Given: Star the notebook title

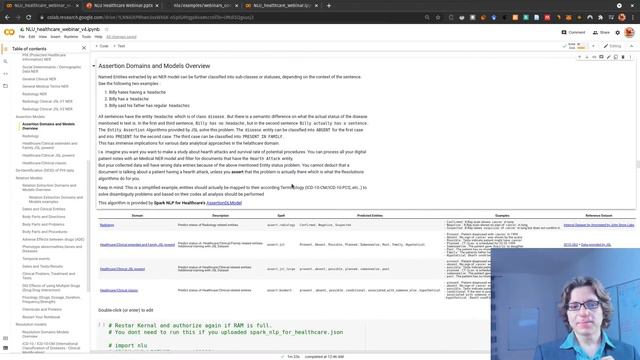Looking at the screenshot, I should 107,29.
